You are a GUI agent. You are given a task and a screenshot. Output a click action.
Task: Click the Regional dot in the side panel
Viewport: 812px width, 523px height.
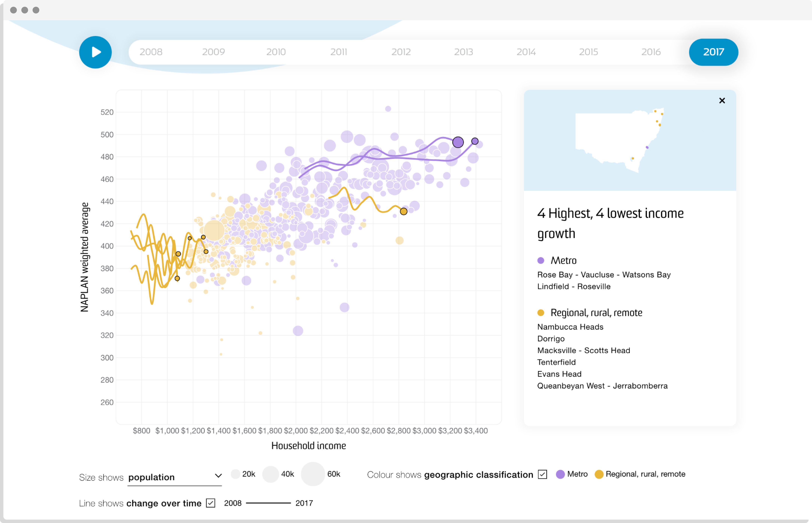[x=541, y=312]
